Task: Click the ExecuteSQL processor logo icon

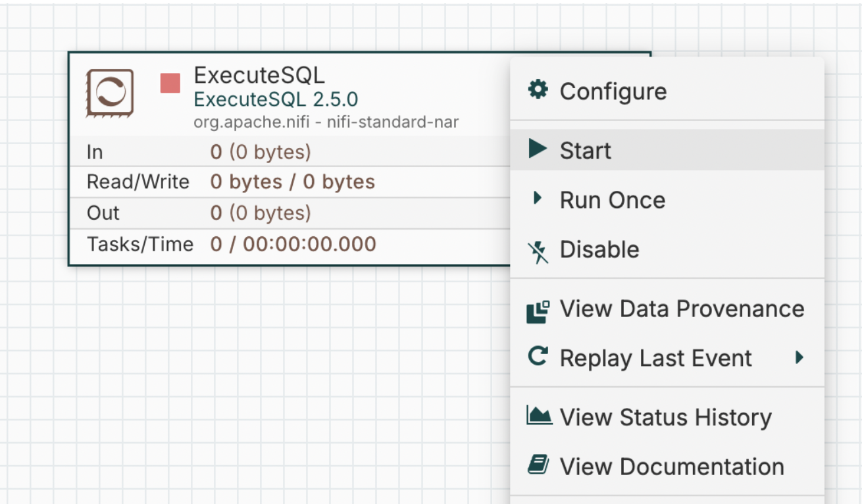Action: 110,93
